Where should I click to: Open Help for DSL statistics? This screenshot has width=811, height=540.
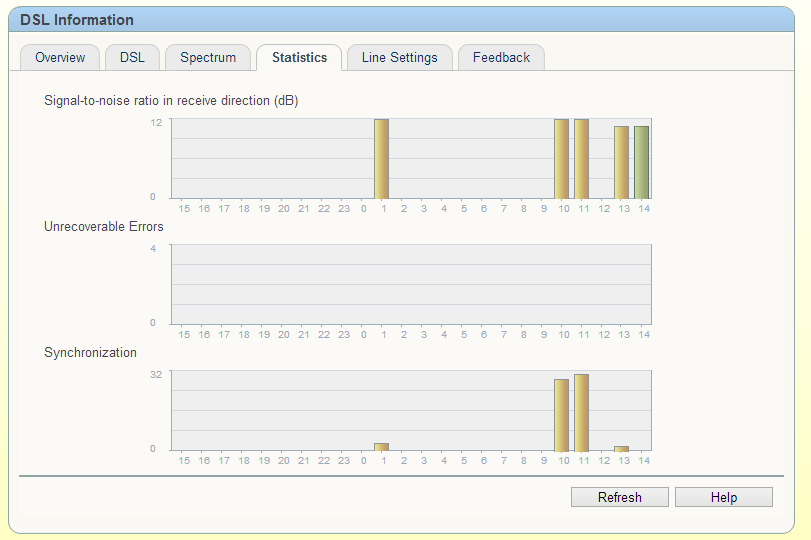point(724,497)
